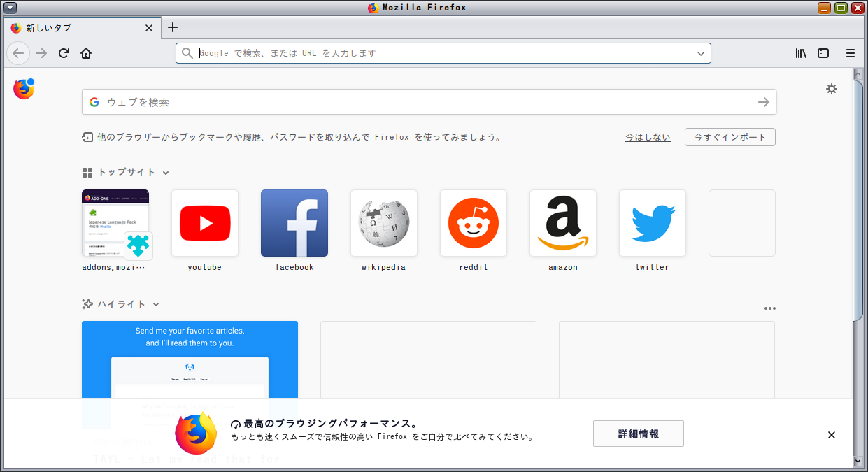Image resolution: width=868 pixels, height=472 pixels.
Task: Close the 新しいタブ tab
Action: coord(149,28)
